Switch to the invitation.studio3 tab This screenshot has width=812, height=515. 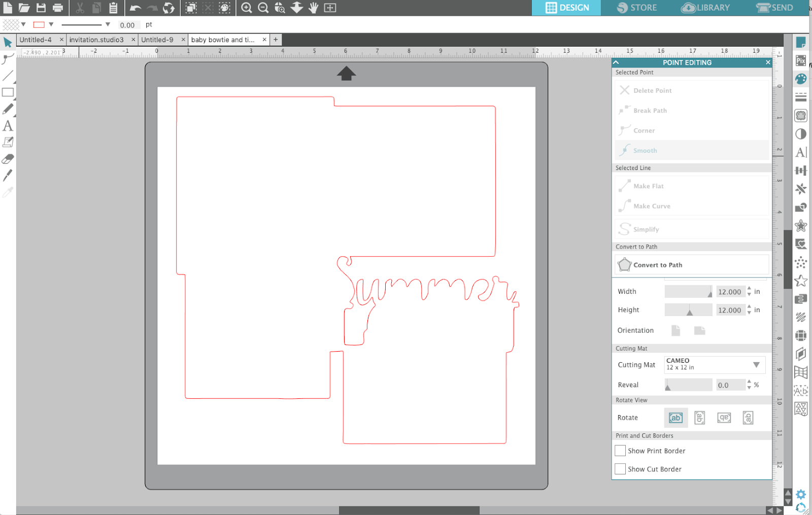point(97,39)
